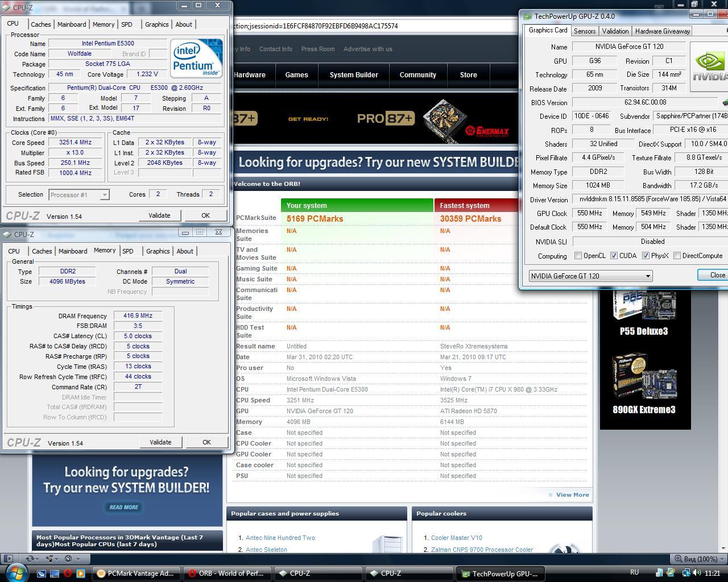Open the Opera zoom view 100% dropdown
Screen dimensions: 728x582
click(699, 559)
